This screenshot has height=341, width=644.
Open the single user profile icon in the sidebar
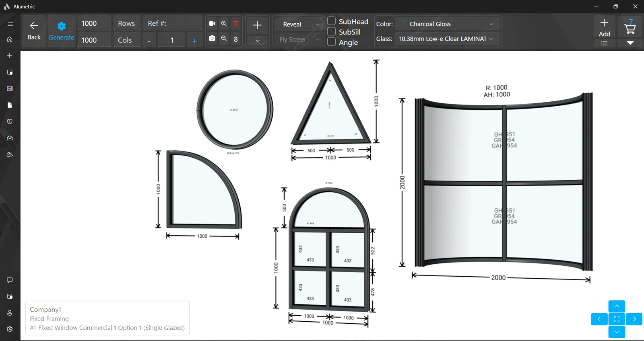click(x=10, y=313)
